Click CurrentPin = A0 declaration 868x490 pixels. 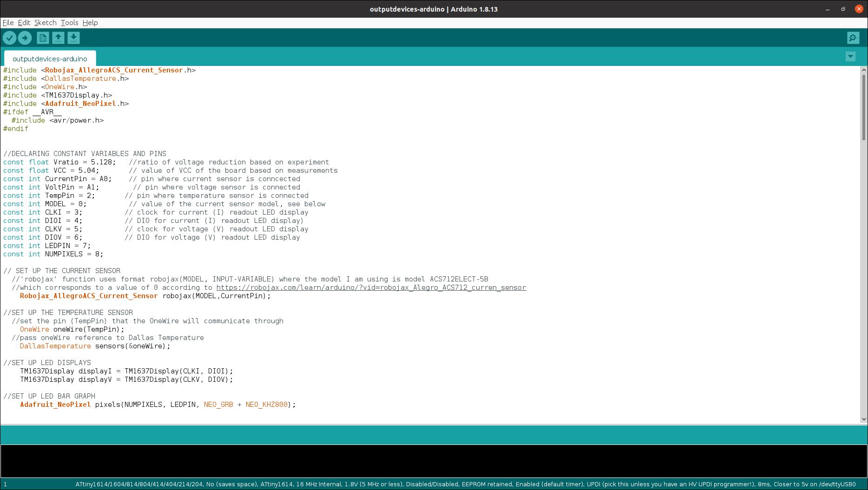tap(58, 179)
